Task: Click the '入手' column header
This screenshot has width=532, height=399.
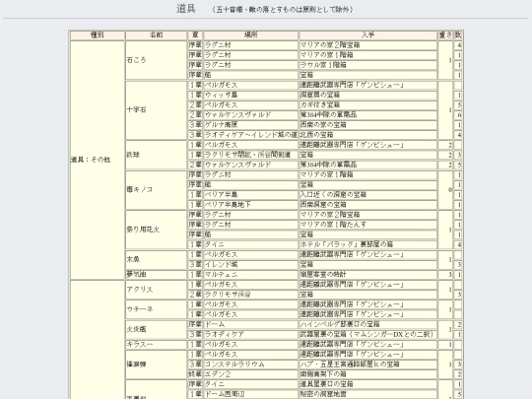Action: click(368, 34)
